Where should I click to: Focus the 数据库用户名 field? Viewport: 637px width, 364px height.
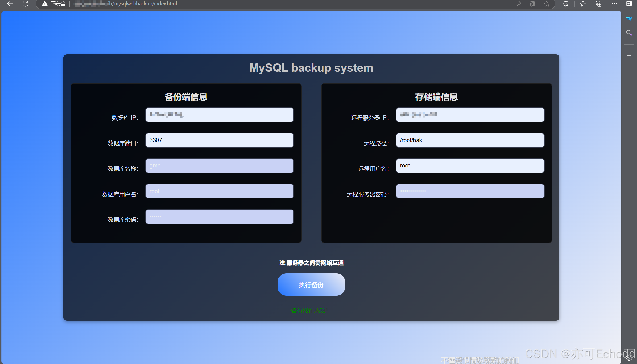tap(220, 191)
